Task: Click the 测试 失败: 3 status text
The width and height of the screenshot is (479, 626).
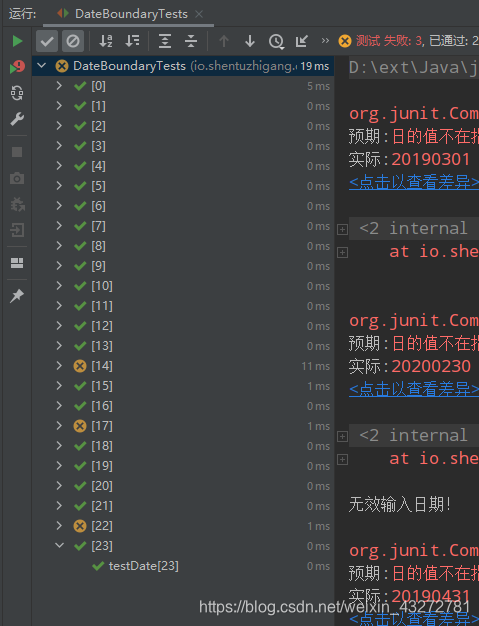Action: 390,40
